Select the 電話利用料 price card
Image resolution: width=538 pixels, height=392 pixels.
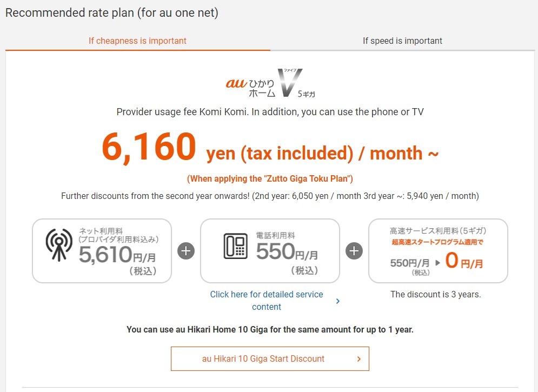tap(270, 250)
